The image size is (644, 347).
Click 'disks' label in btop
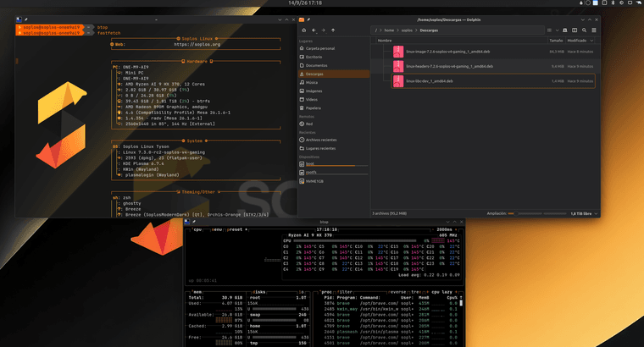point(258,292)
